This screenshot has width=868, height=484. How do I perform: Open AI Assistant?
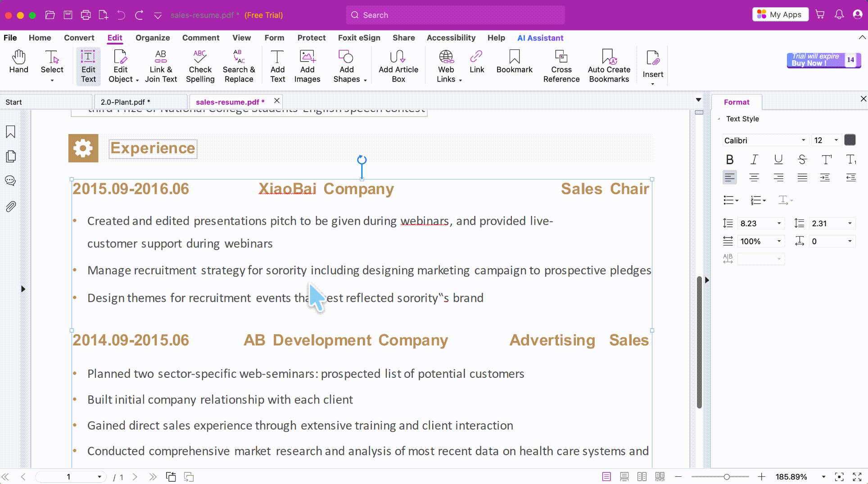[x=540, y=38]
